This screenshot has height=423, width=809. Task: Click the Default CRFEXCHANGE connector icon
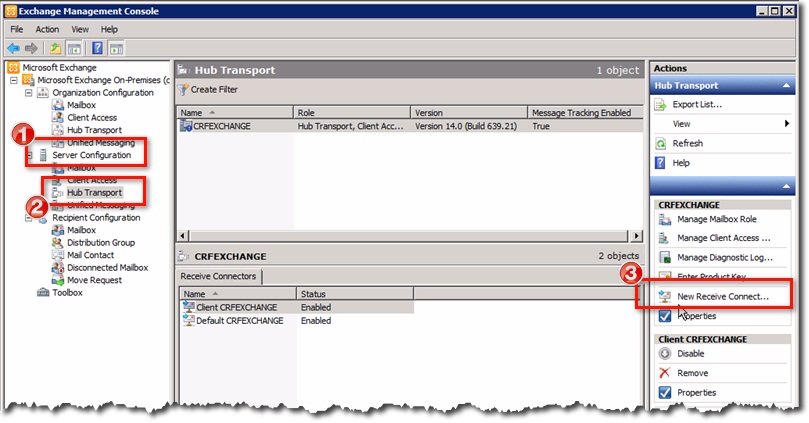pos(189,320)
